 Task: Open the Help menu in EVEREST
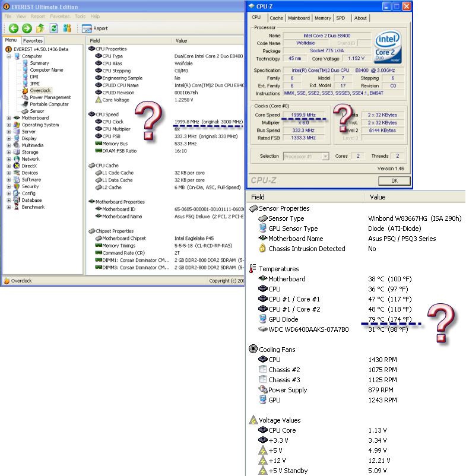[x=95, y=17]
